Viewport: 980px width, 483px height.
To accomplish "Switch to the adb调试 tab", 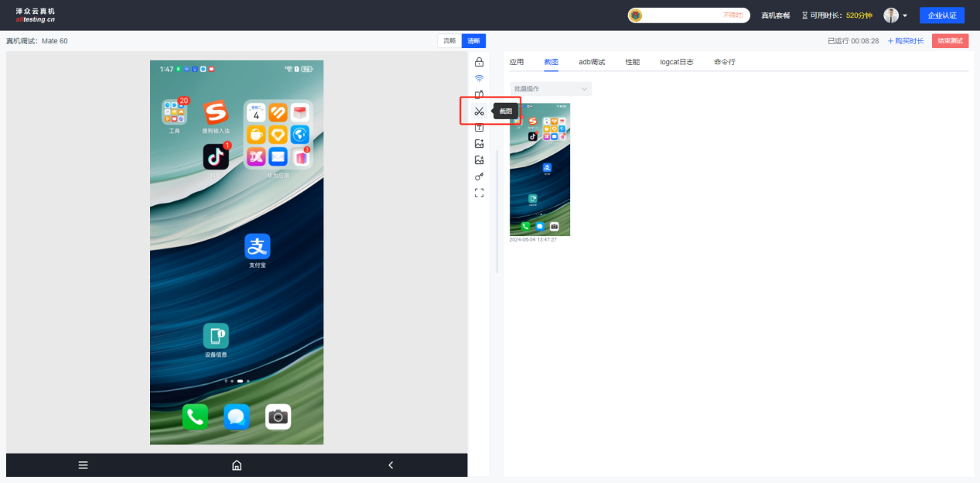I will click(592, 62).
